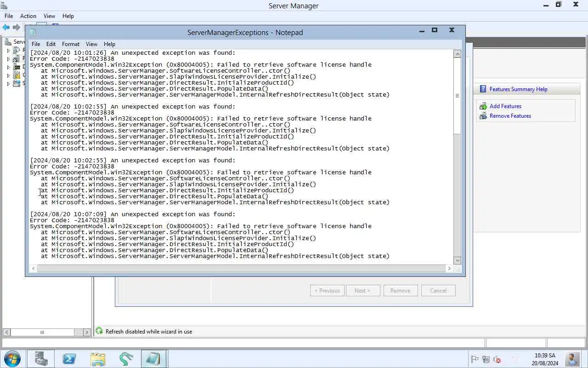Open Server Manager's View menu
This screenshot has width=588, height=368.
pos(49,16)
